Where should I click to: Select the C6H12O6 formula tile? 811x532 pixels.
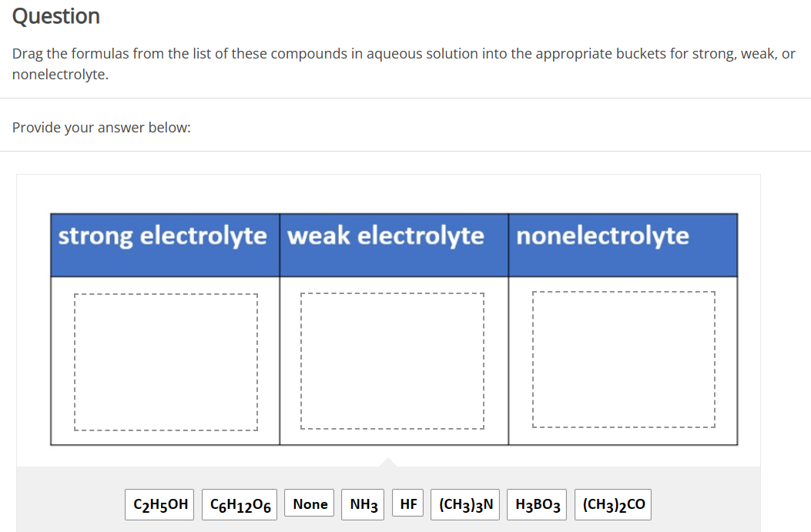240,504
